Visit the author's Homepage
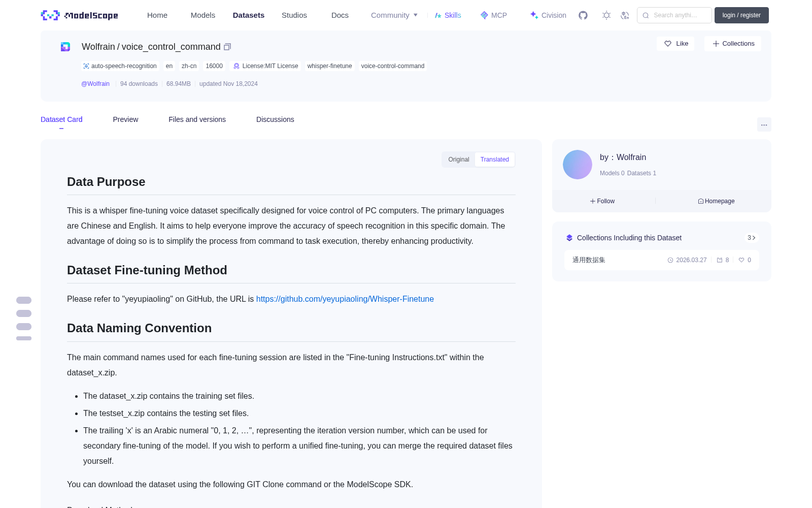Viewport: 812px width, 508px height. coord(716,201)
